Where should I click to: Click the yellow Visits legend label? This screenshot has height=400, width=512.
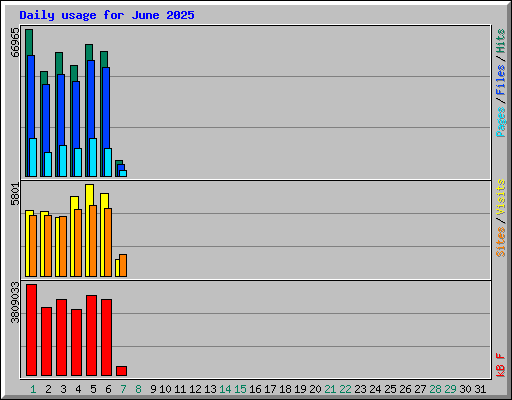coord(501,198)
